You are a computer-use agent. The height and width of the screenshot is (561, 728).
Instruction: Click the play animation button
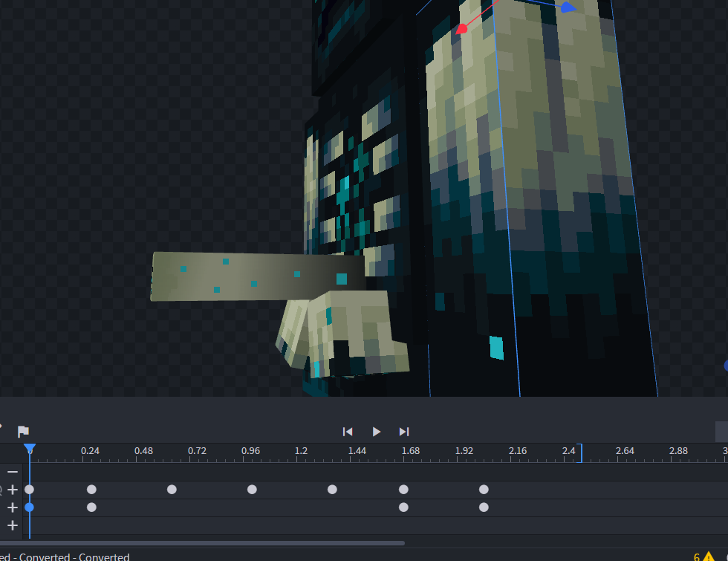coord(376,432)
